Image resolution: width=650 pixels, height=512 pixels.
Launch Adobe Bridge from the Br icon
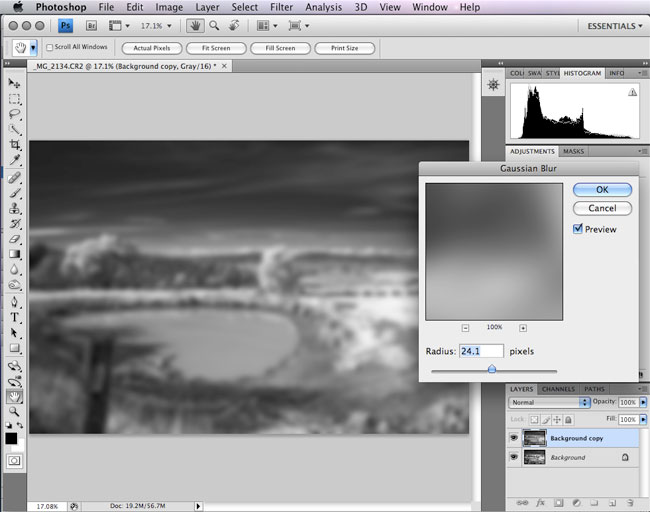click(x=91, y=24)
